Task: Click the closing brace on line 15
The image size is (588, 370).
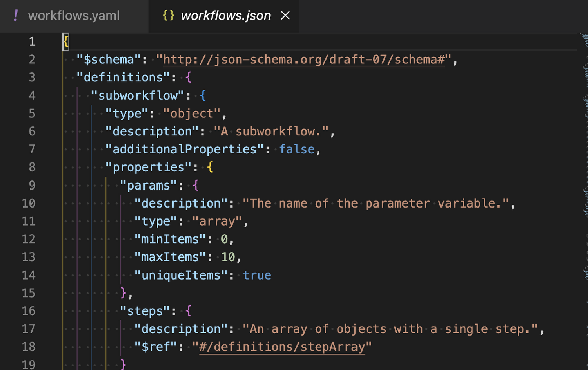Action: coord(123,293)
